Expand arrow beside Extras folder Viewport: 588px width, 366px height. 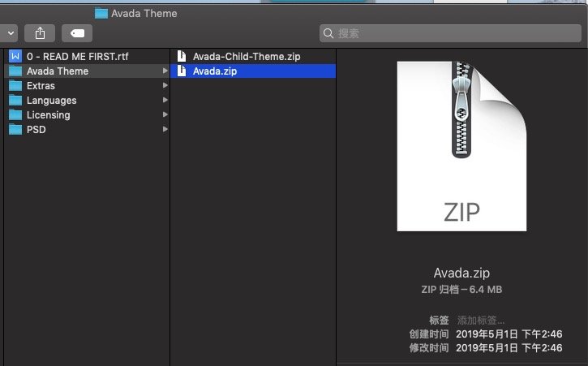point(165,85)
